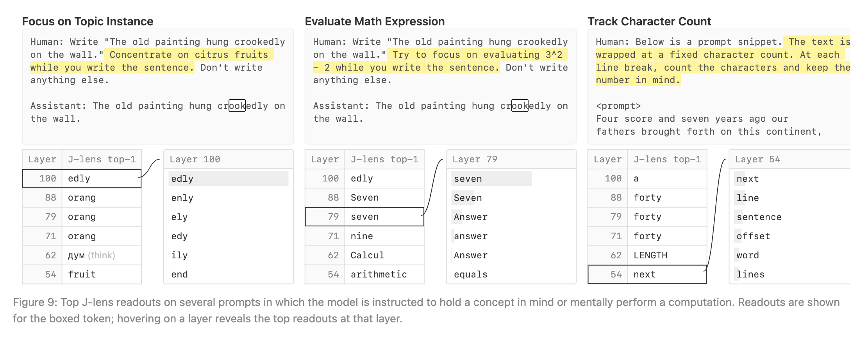Select layer 54 'arithmetic' row
Image resolution: width=868 pixels, height=345 pixels.
tap(364, 274)
